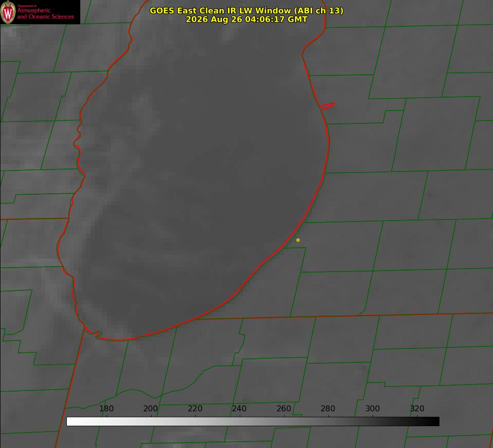The image size is (493, 448).
Task: Select the 300 label on the colorbar
Action: pos(373,408)
